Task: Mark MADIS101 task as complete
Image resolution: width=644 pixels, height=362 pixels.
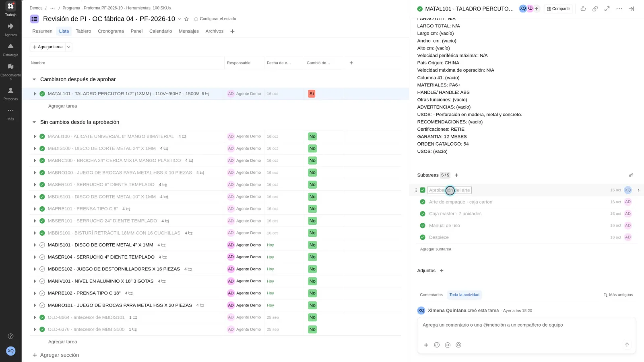Action: coord(42,245)
